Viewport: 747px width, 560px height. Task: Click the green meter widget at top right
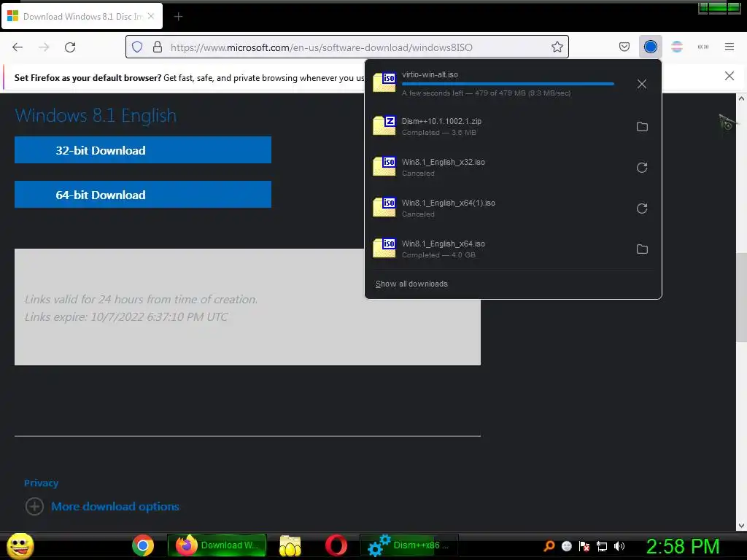719,7
